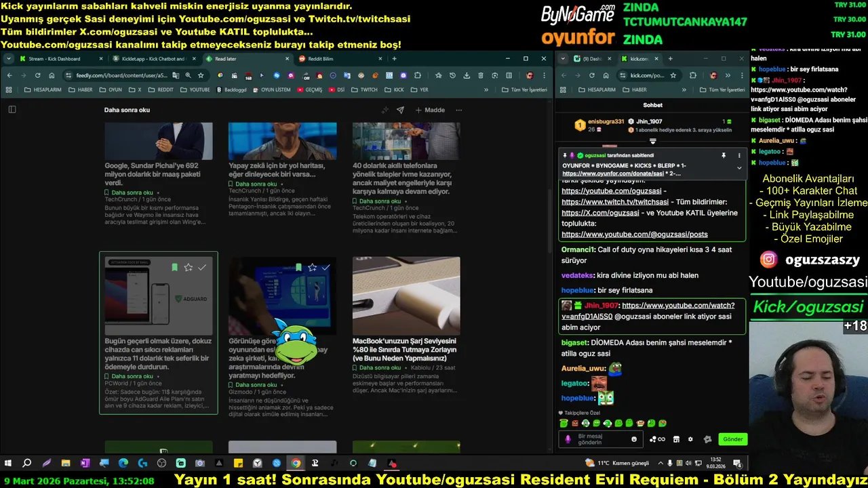Toggle the green bookmark on the Gizmodo article

tap(298, 267)
